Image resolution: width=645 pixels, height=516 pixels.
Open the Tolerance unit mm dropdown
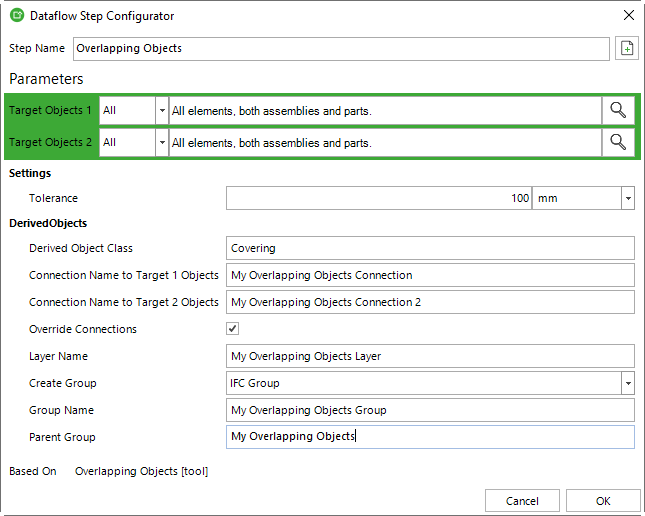pyautogui.click(x=628, y=198)
